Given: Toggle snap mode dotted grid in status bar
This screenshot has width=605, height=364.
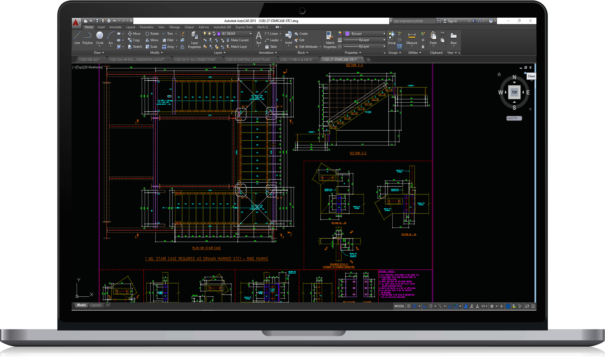Looking at the screenshot, I should point(415,306).
